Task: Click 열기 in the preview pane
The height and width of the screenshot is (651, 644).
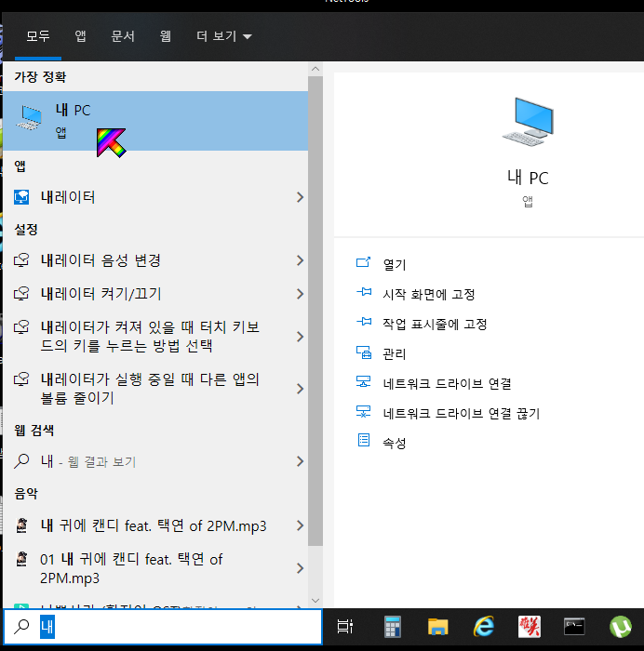Action: click(x=395, y=264)
